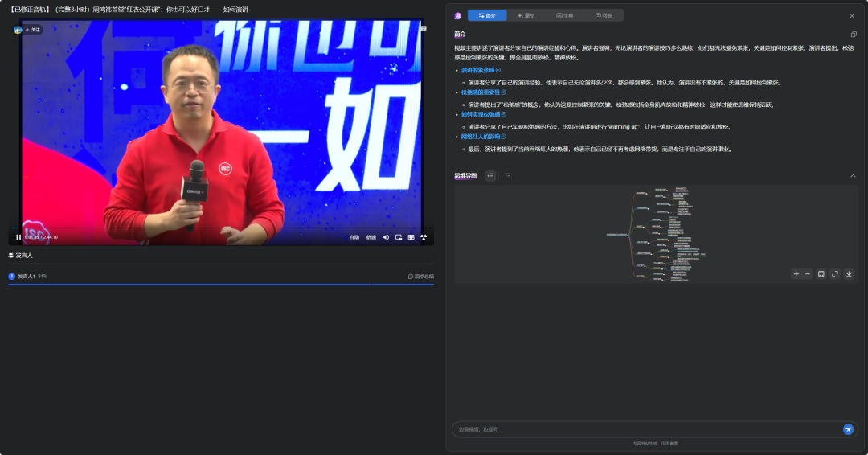868x455 pixels.
Task: Jump to 如何实现松弛感 section
Action: (x=483, y=115)
